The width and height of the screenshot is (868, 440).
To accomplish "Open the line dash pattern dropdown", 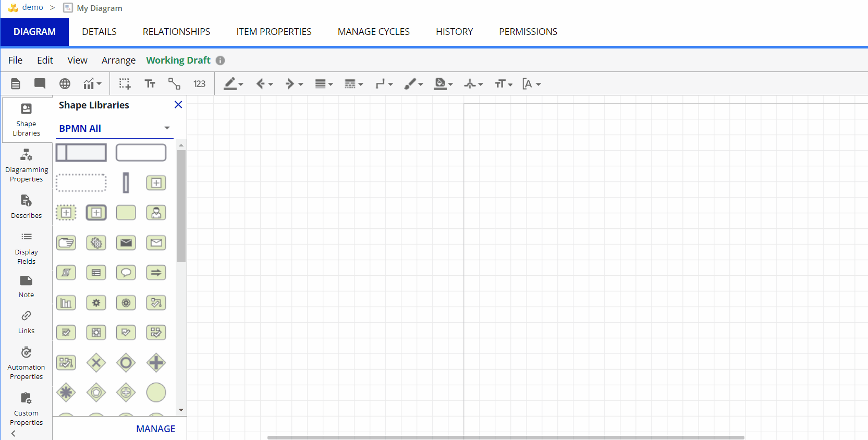I will coord(353,83).
